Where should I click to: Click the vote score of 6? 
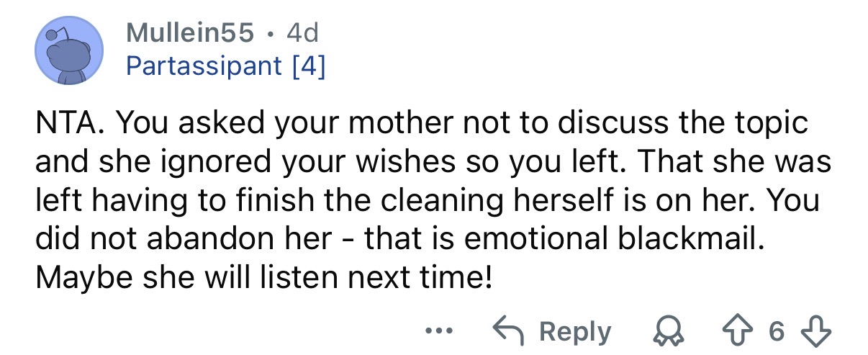coord(775,331)
